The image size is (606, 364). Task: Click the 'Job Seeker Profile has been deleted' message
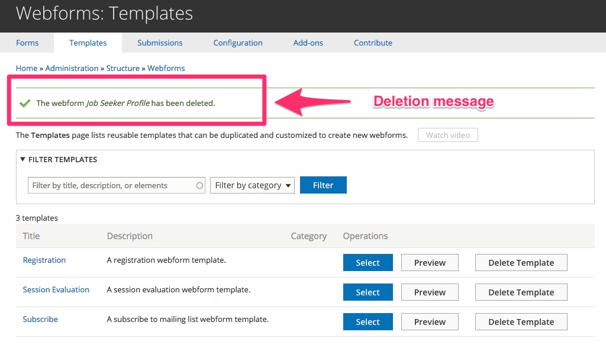pyautogui.click(x=125, y=103)
